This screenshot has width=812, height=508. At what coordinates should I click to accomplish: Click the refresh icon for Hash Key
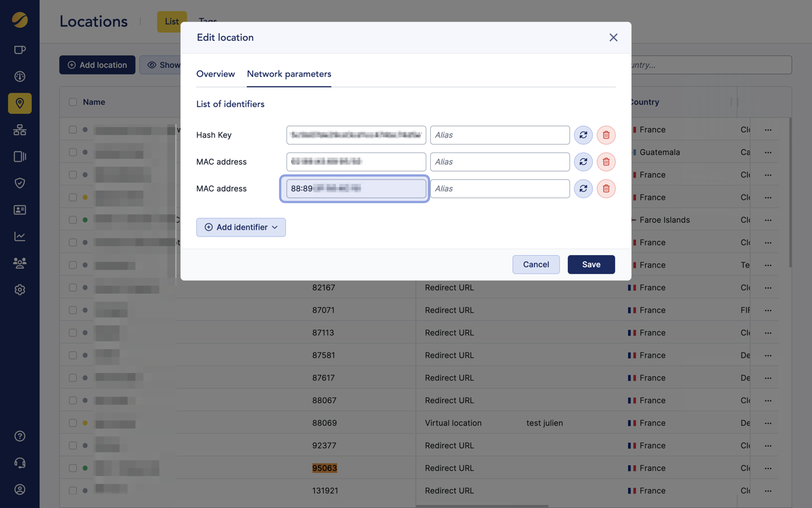click(x=583, y=135)
